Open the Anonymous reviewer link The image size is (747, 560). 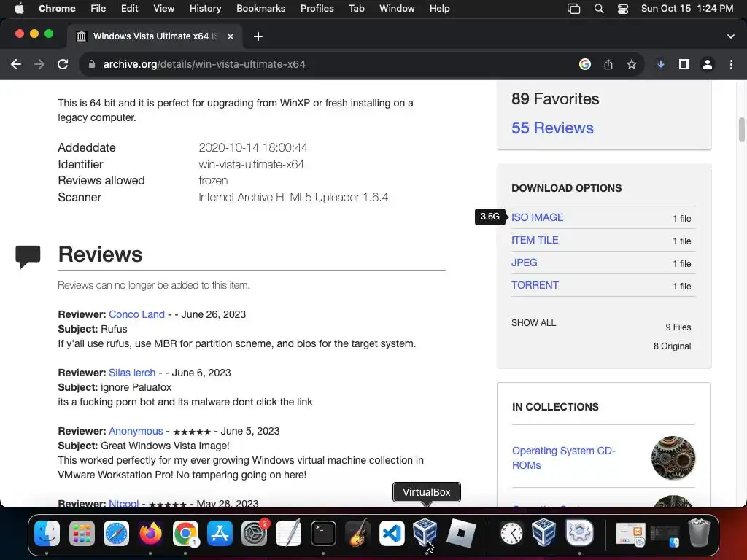pos(136,431)
